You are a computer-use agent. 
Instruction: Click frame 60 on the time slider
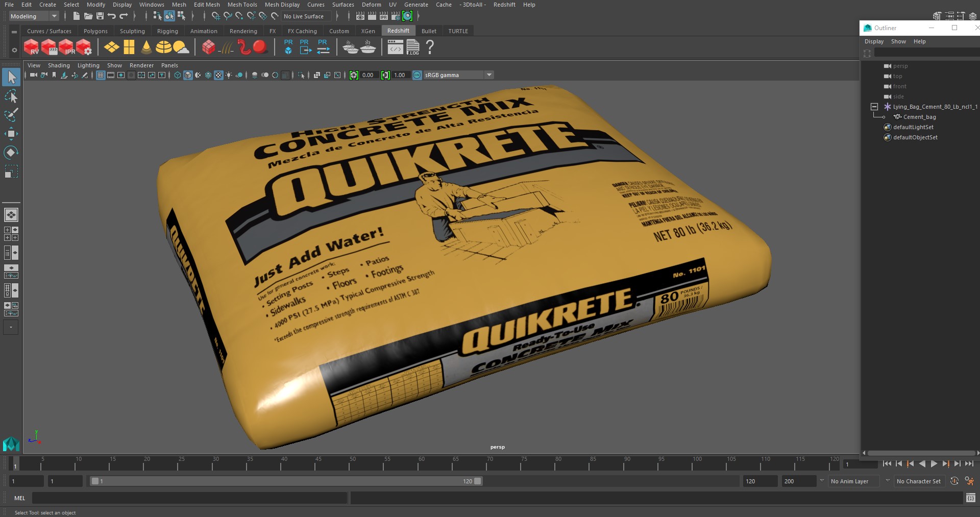421,463
